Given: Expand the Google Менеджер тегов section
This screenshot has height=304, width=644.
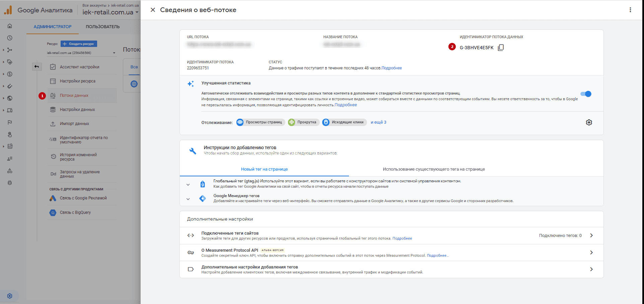Looking at the screenshot, I should pos(188,199).
